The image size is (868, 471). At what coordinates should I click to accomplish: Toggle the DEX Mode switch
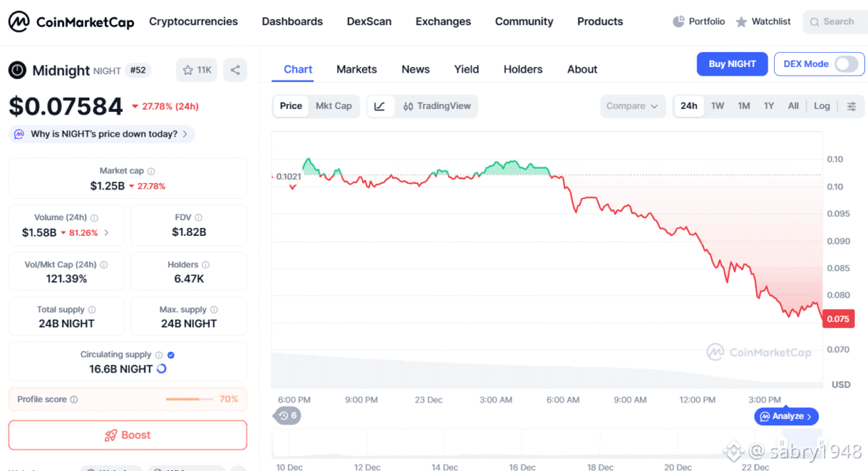pos(846,65)
